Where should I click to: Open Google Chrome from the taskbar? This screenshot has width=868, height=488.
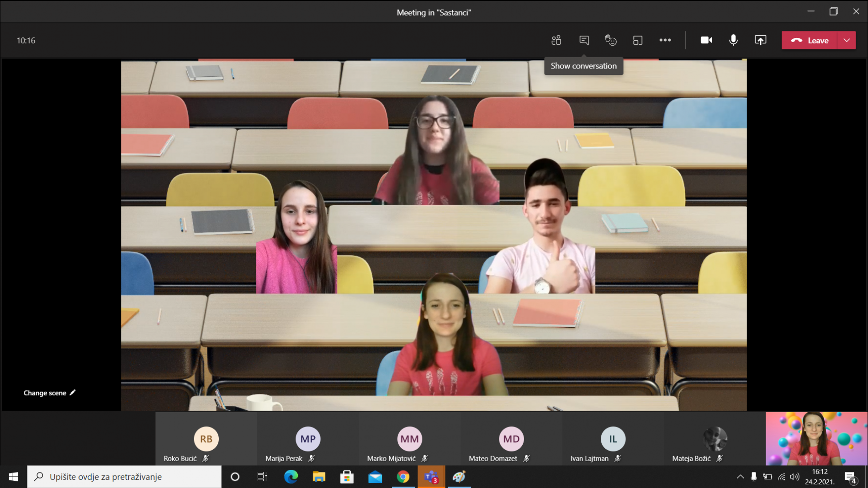point(403,477)
